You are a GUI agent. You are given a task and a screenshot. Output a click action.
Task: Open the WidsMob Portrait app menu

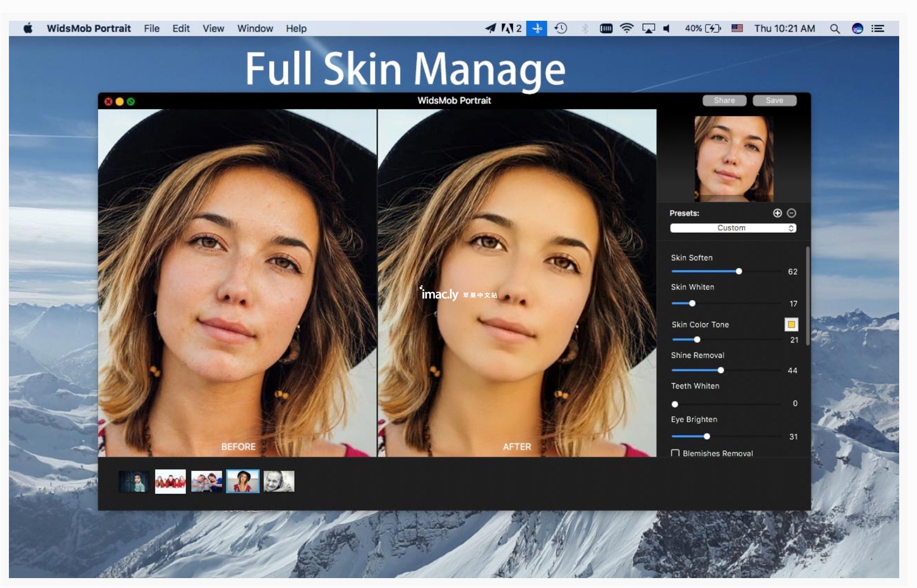click(x=89, y=28)
